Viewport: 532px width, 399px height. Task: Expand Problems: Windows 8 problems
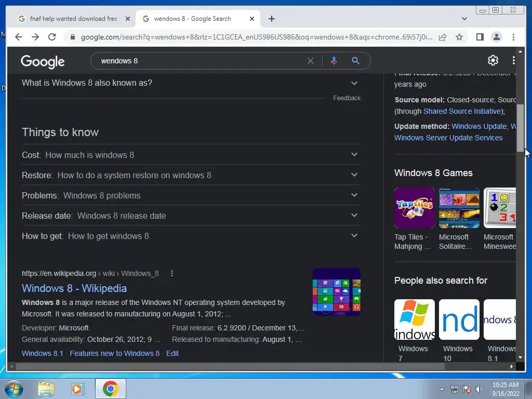click(x=191, y=195)
